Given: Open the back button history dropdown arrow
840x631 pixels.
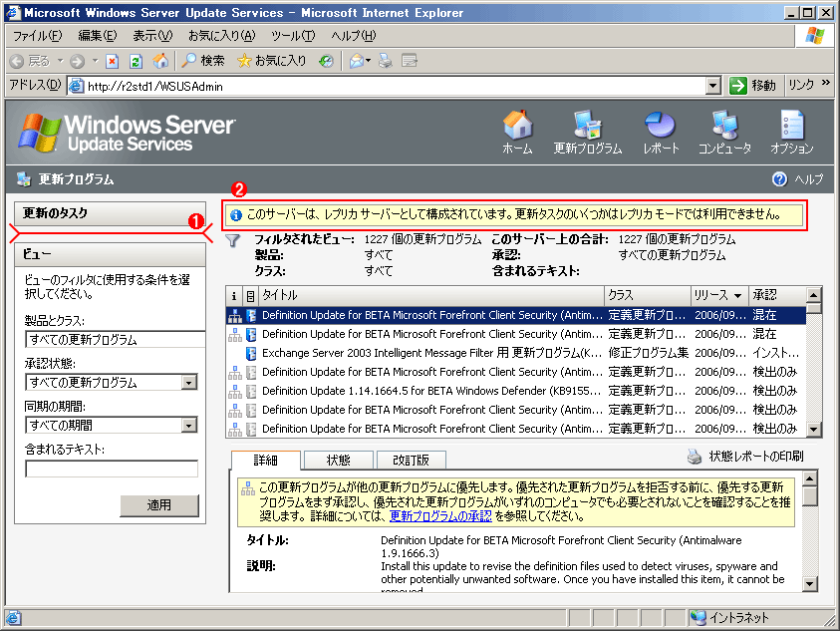Looking at the screenshot, I should click(x=61, y=61).
